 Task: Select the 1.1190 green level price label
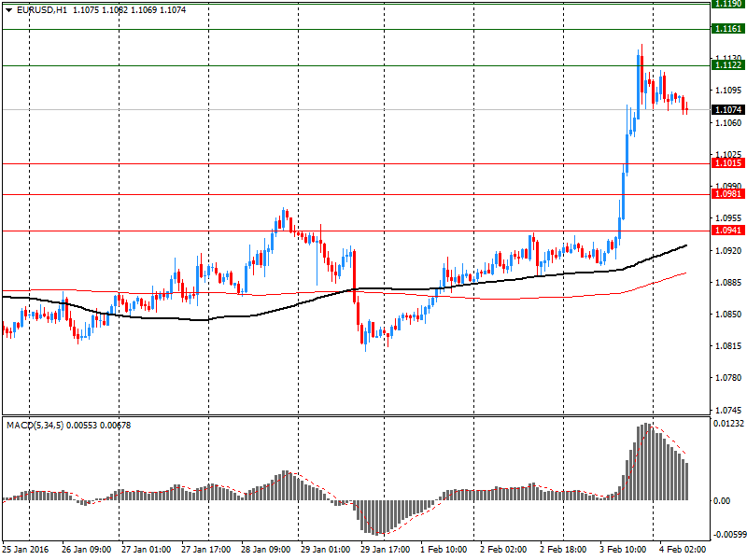coord(728,4)
